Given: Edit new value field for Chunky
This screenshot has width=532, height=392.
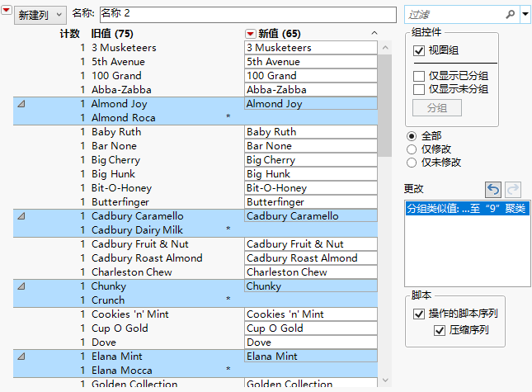Looking at the screenshot, I should point(311,286).
